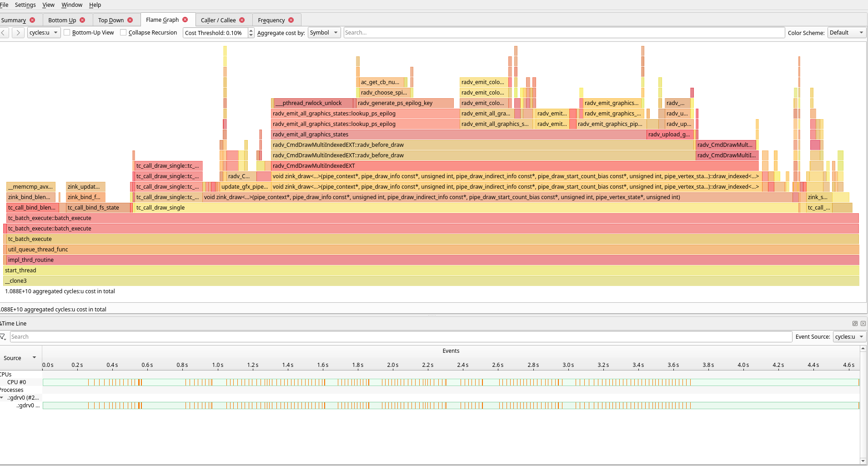Collapse the .:gdrv0 process tree item
This screenshot has height=466, width=868.
tap(2, 398)
